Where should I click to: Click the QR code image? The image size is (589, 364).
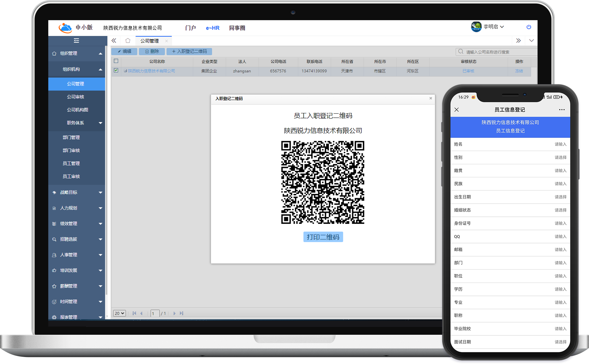(323, 182)
